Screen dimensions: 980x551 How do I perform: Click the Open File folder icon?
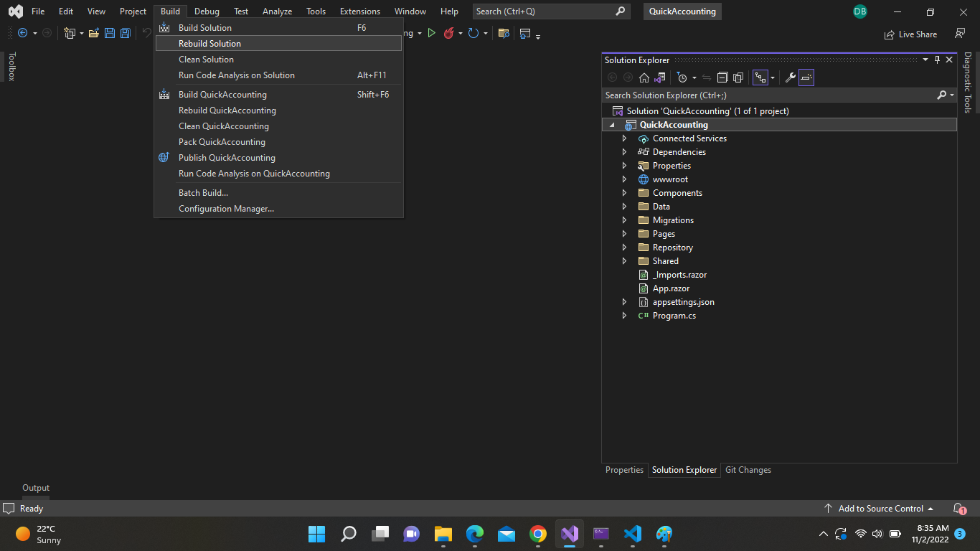tap(93, 33)
